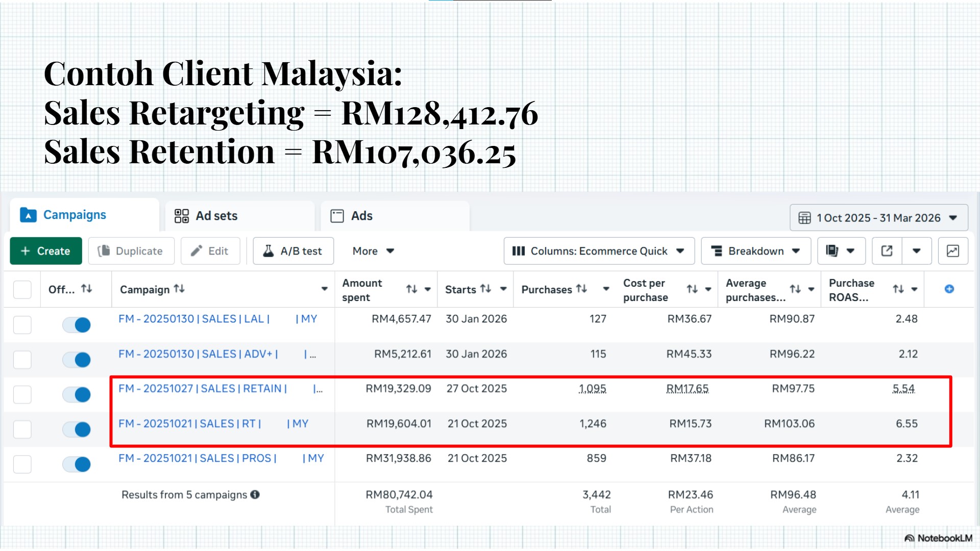The image size is (980, 551).
Task: Switch to the Campaigns tab
Action: (x=84, y=215)
